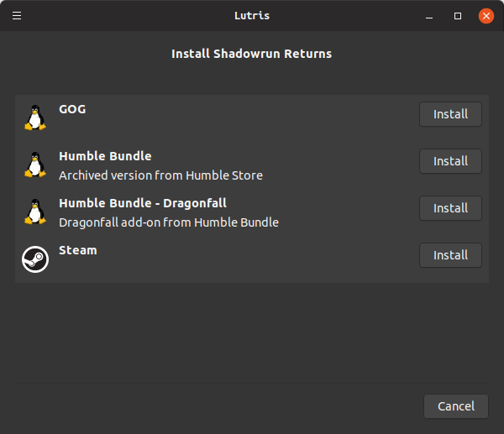Cancel the installation dialog
Screen dimensions: 504x434
coord(456,406)
